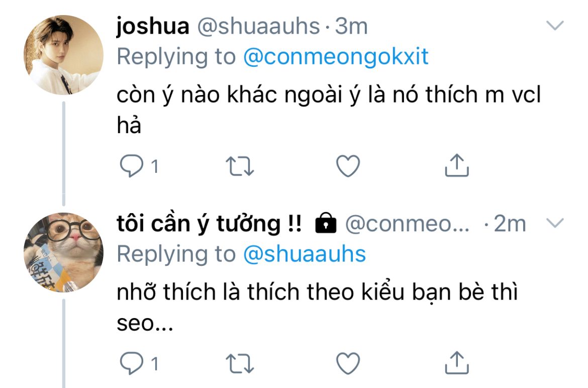Open options chevron on joshua's tweet
Screen dimensions: 588x388
[555, 26]
